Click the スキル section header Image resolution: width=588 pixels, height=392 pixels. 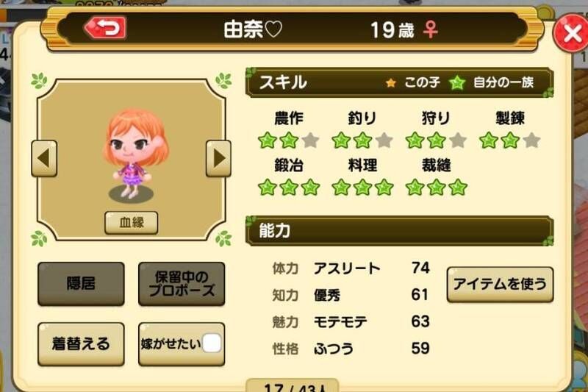pyautogui.click(x=399, y=82)
